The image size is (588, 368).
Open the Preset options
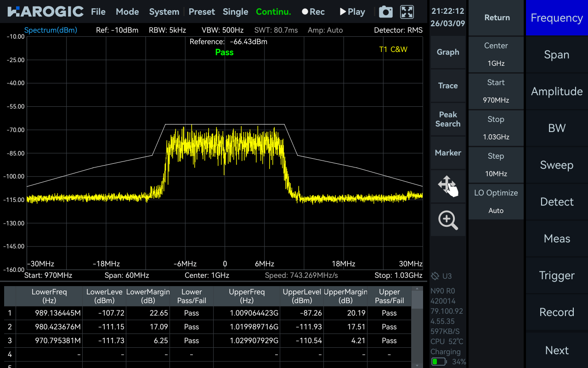202,11
